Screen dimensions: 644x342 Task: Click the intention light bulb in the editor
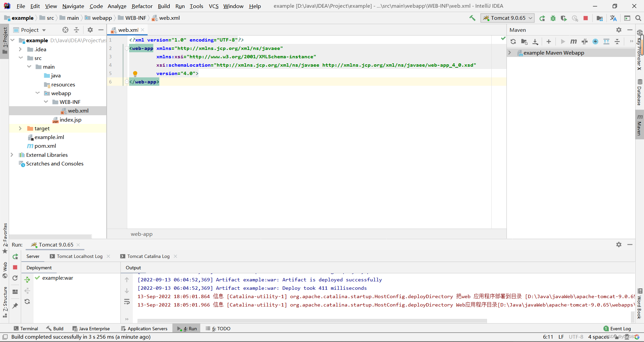135,74
